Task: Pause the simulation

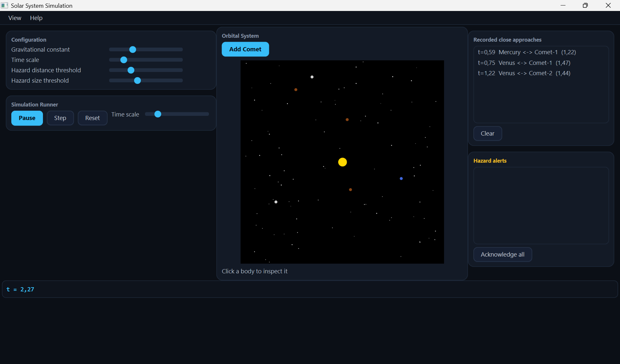Action: coord(27,118)
